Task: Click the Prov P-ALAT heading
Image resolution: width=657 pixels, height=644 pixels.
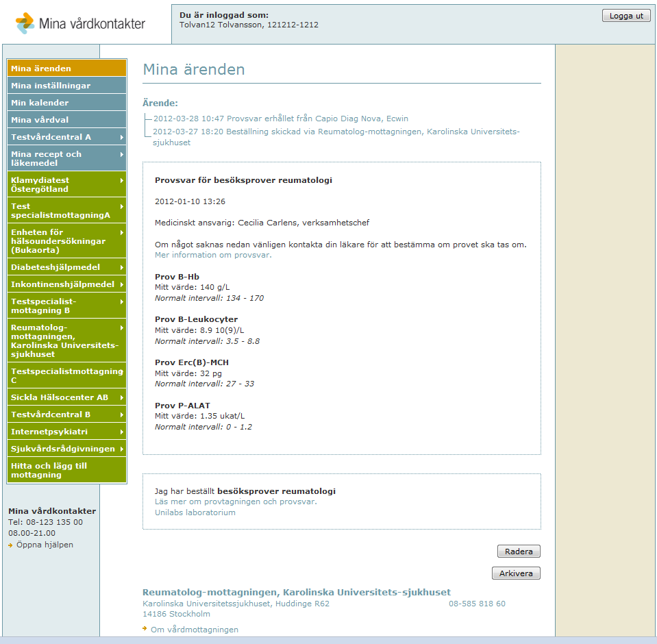Action: [182, 406]
